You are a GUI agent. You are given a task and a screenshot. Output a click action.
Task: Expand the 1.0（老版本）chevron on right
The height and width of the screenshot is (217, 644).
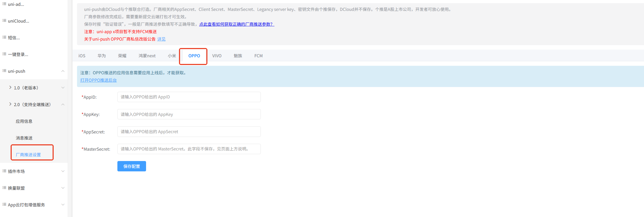(x=63, y=88)
